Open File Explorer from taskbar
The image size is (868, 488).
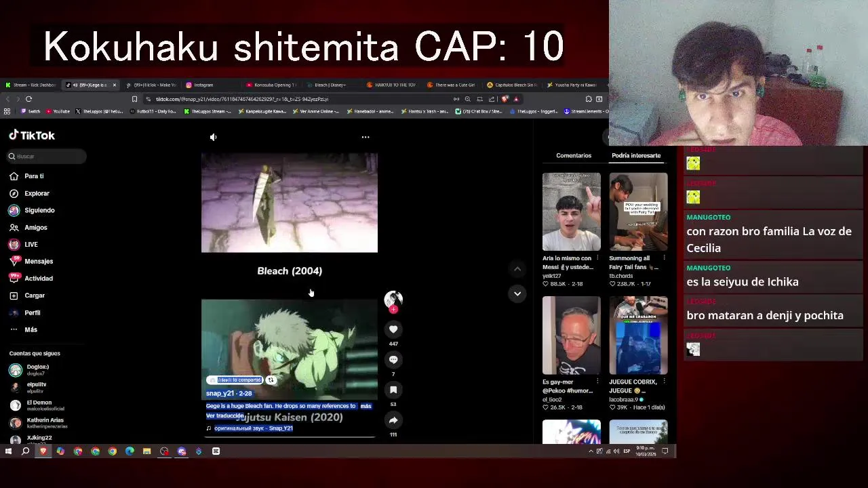click(146, 451)
